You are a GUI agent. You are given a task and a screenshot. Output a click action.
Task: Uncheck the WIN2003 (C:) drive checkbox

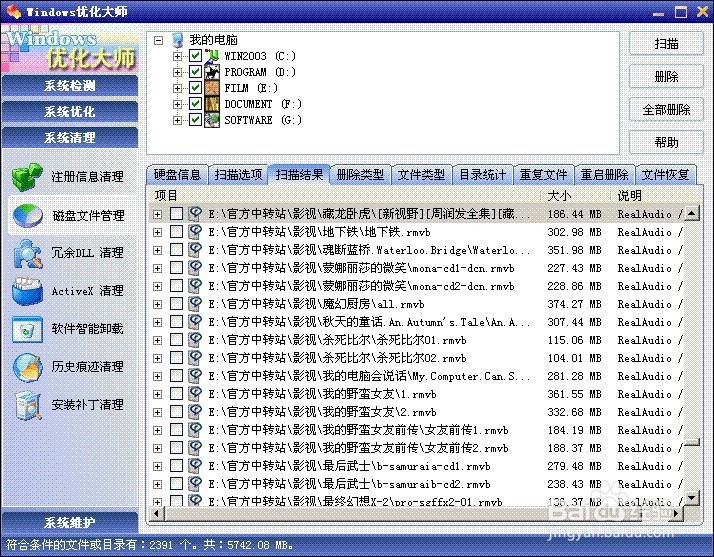point(195,56)
